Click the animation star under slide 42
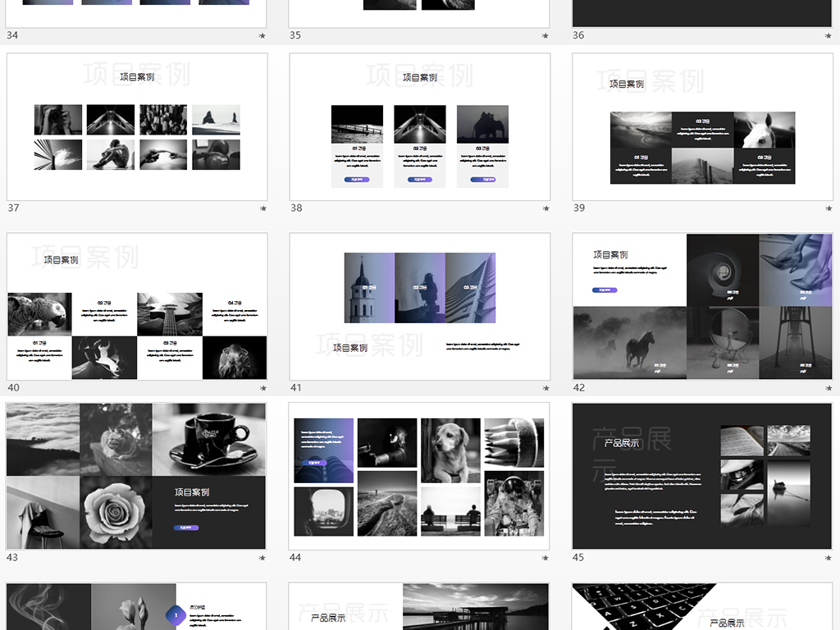Screen dimensions: 840x630 click(829, 389)
